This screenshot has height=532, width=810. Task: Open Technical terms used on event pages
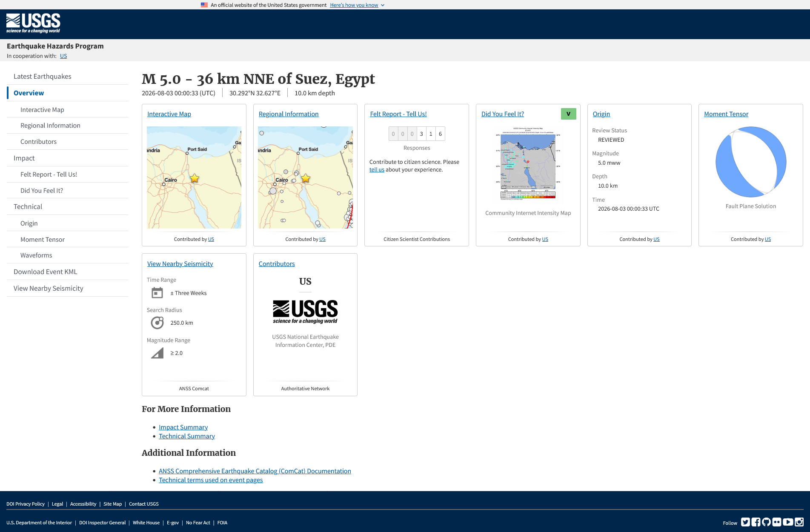click(211, 480)
